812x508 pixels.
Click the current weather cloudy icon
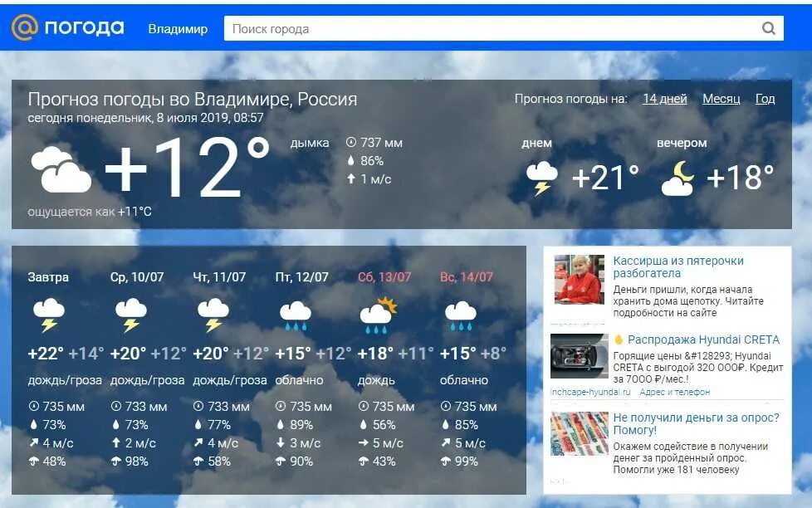pos(61,169)
